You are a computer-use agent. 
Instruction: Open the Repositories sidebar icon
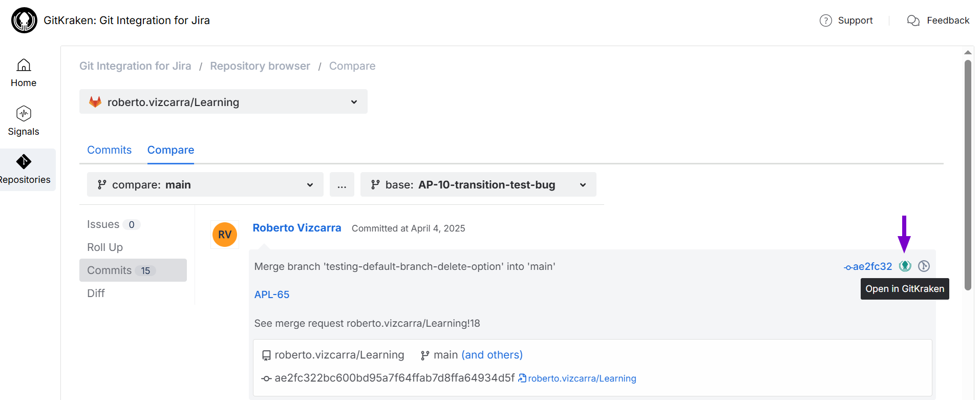[x=24, y=162]
